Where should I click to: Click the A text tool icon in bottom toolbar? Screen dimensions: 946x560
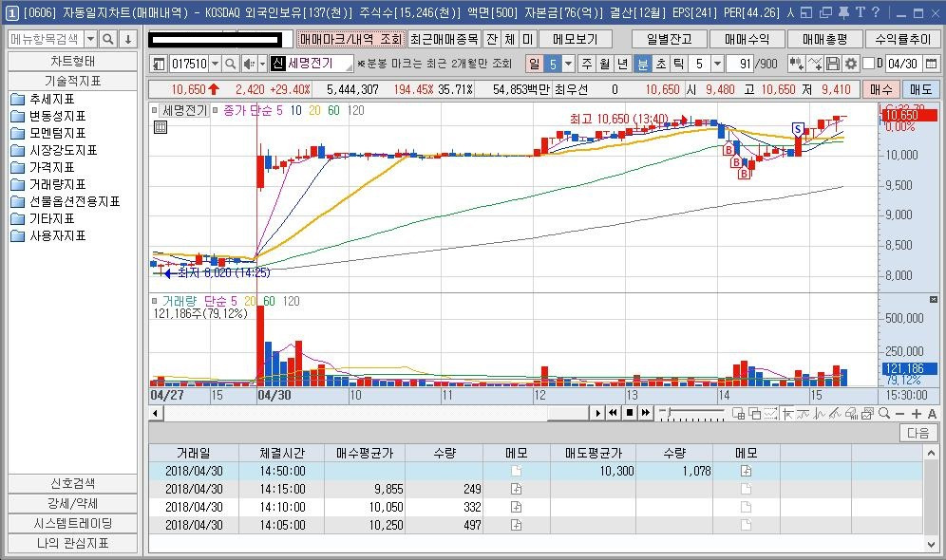pos(932,414)
